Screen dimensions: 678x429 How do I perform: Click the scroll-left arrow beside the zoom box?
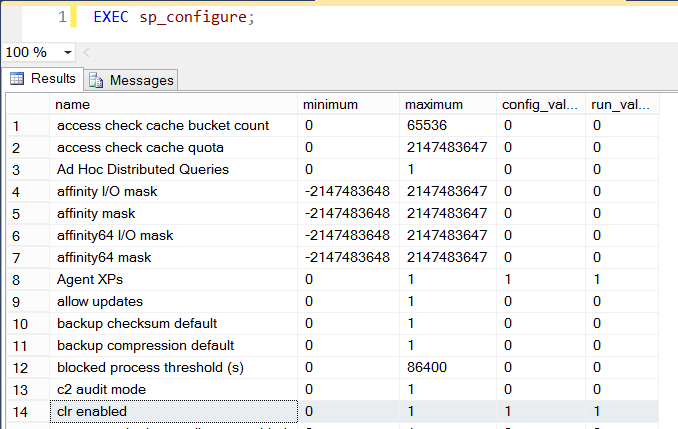pos(87,52)
